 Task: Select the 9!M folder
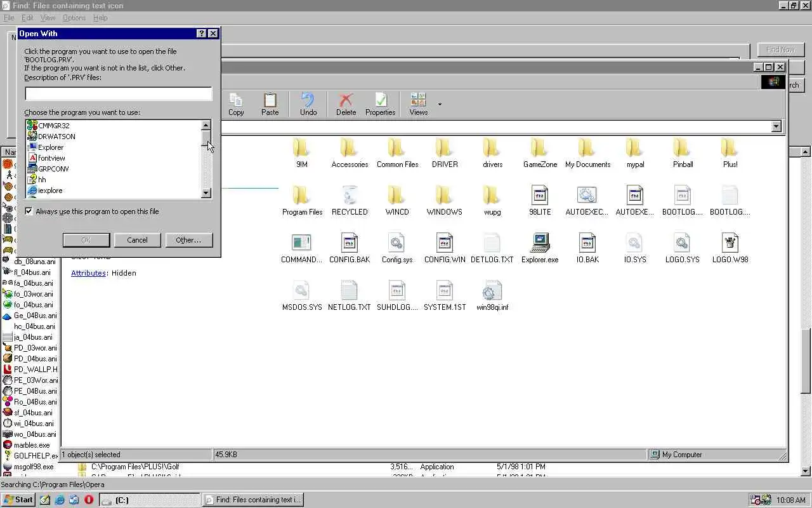pyautogui.click(x=301, y=153)
